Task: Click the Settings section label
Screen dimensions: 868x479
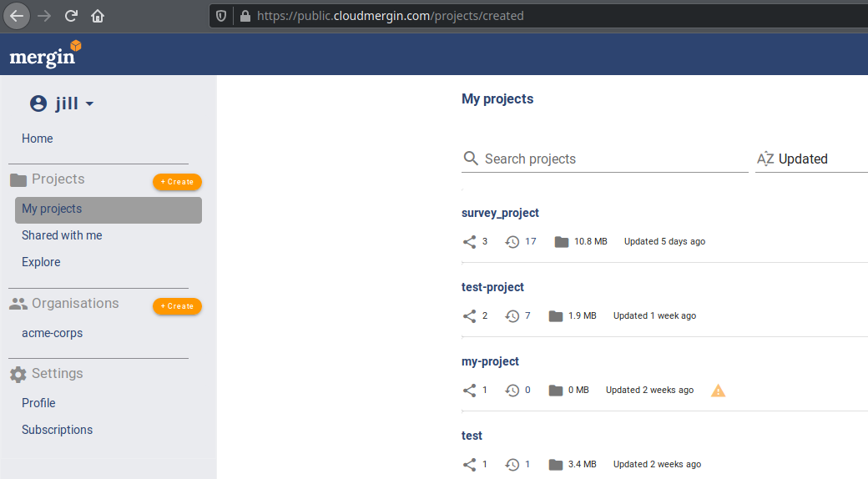Action: coord(57,373)
